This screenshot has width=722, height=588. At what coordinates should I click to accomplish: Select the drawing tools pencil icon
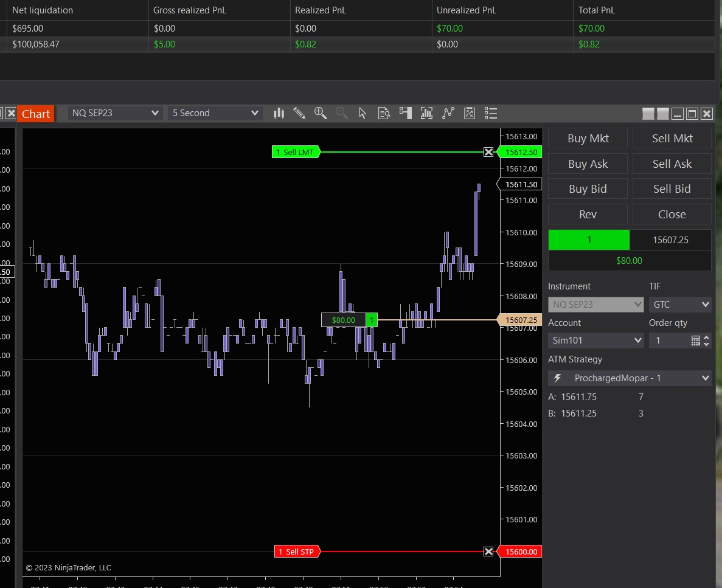point(299,113)
